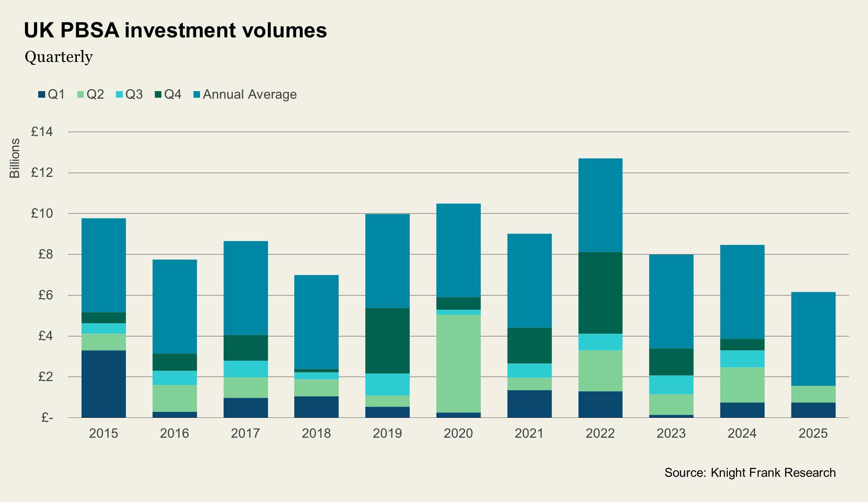Click the 2015 Q1 dark blue bar segment
868x502 pixels.
pyautogui.click(x=103, y=384)
